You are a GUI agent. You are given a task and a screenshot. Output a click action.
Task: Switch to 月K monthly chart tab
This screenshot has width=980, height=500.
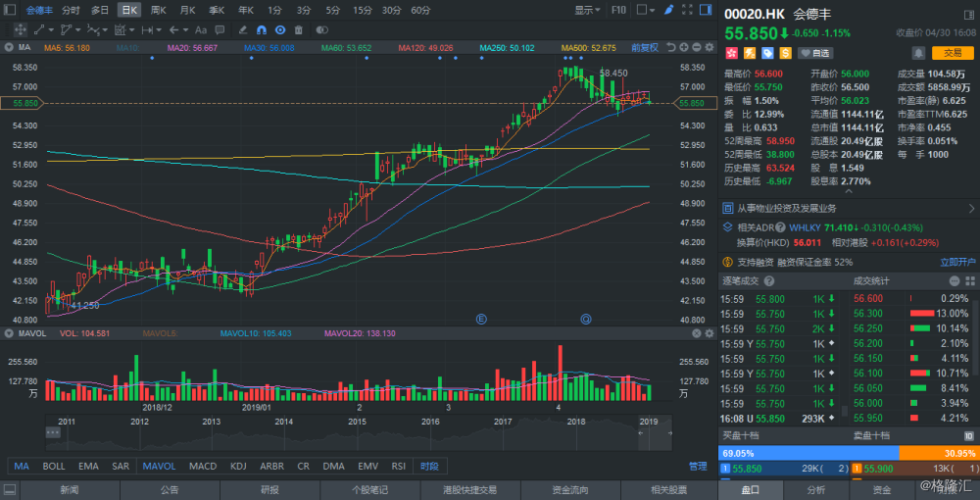[x=187, y=10]
